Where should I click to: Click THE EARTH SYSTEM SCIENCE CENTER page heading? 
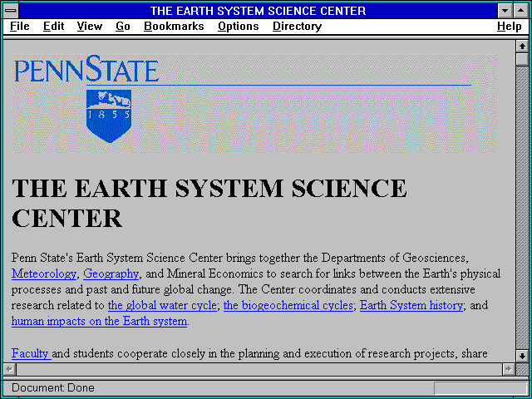[209, 203]
